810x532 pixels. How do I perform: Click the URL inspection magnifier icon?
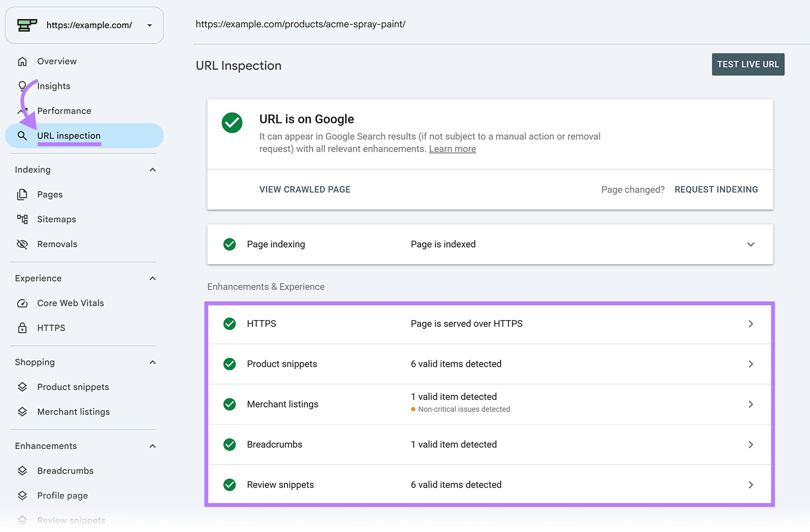click(22, 136)
